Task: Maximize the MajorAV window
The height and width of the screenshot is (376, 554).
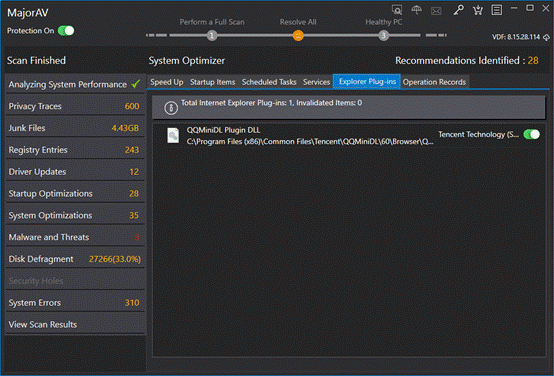Action: pos(530,8)
